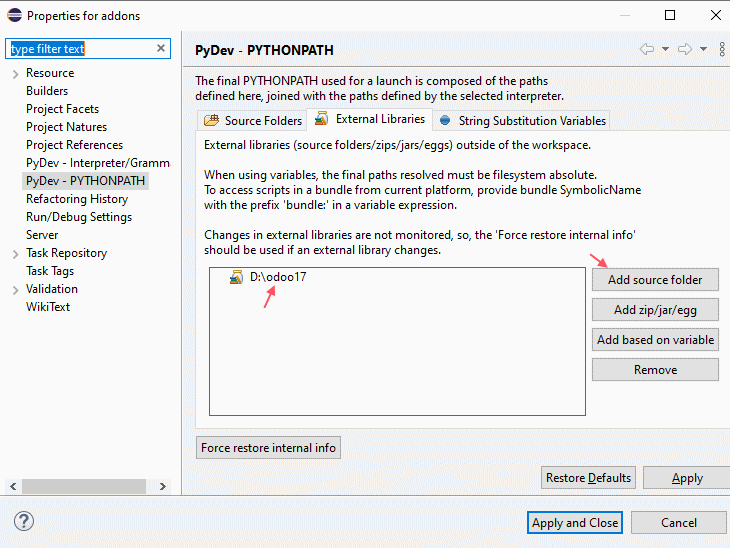The image size is (730, 548).
Task: Open the back history dropdown arrow
Action: tap(665, 49)
